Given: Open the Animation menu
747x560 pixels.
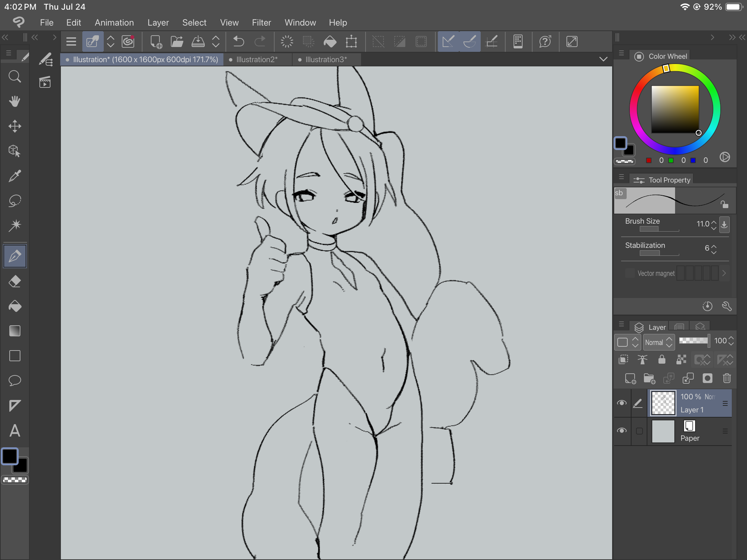Looking at the screenshot, I should point(114,22).
